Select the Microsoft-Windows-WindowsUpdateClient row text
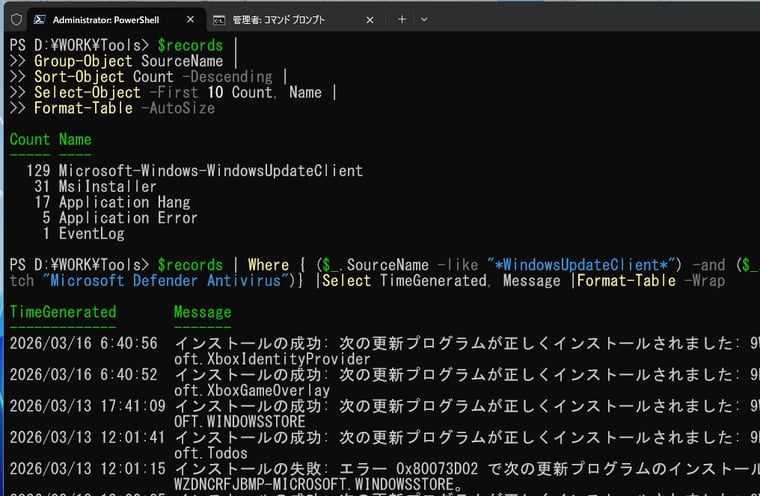 (x=211, y=171)
